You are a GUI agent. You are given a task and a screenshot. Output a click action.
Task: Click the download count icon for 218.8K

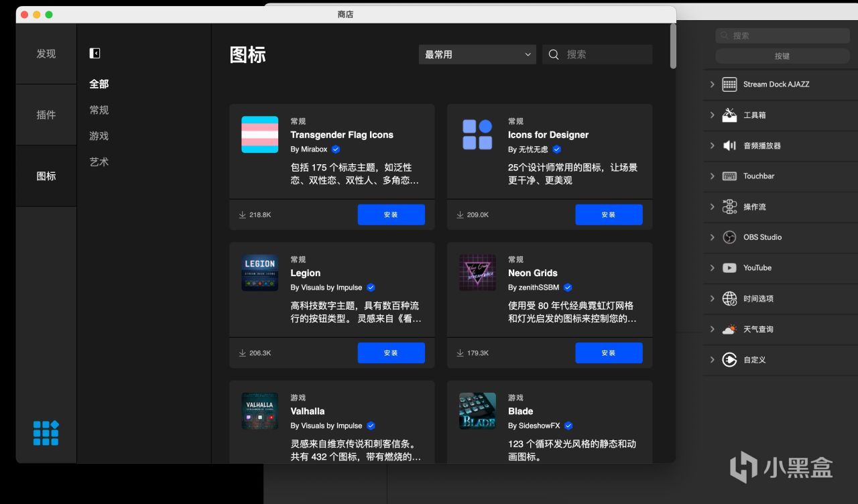[242, 214]
